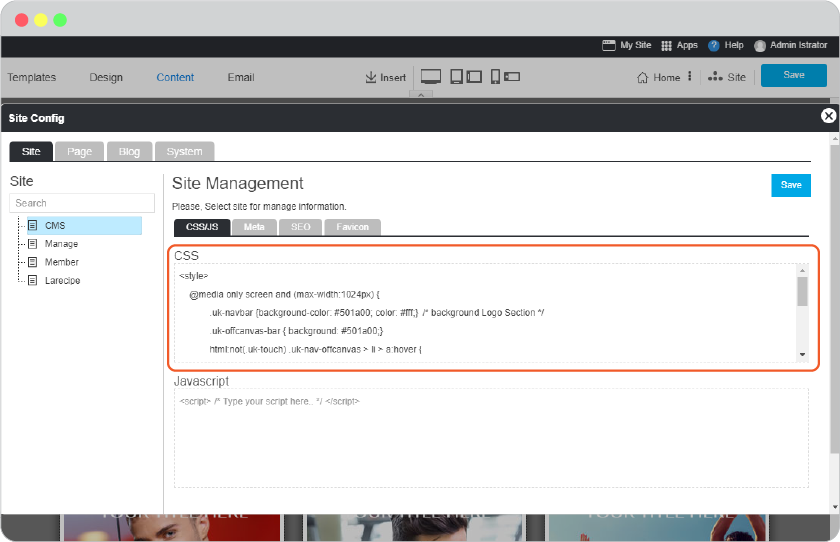Click the Help question mark icon
840x542 pixels.
[x=713, y=46]
